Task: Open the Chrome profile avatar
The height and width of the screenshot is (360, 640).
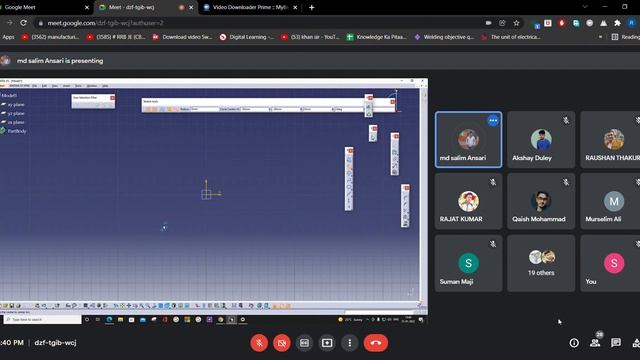Action: pos(632,23)
